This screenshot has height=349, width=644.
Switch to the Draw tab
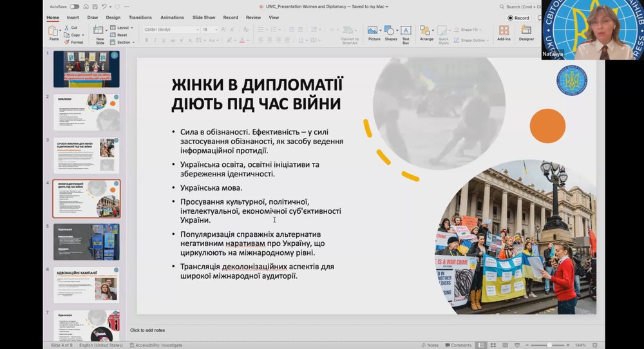tap(92, 17)
